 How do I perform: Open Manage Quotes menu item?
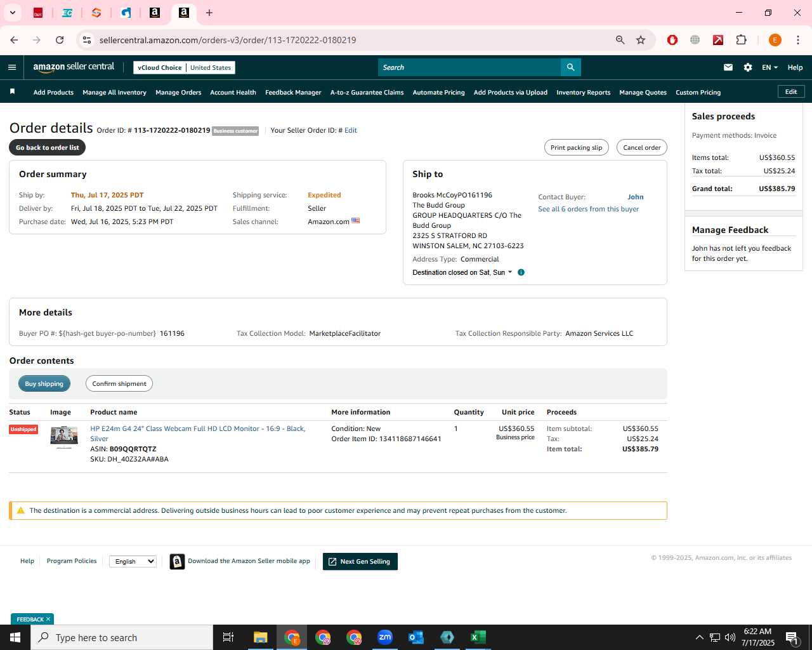coord(643,92)
